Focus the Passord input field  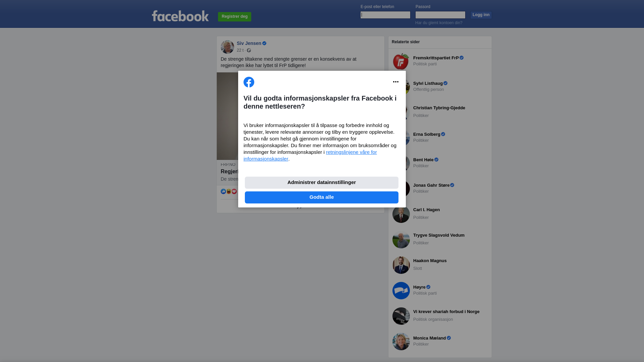[x=440, y=15]
